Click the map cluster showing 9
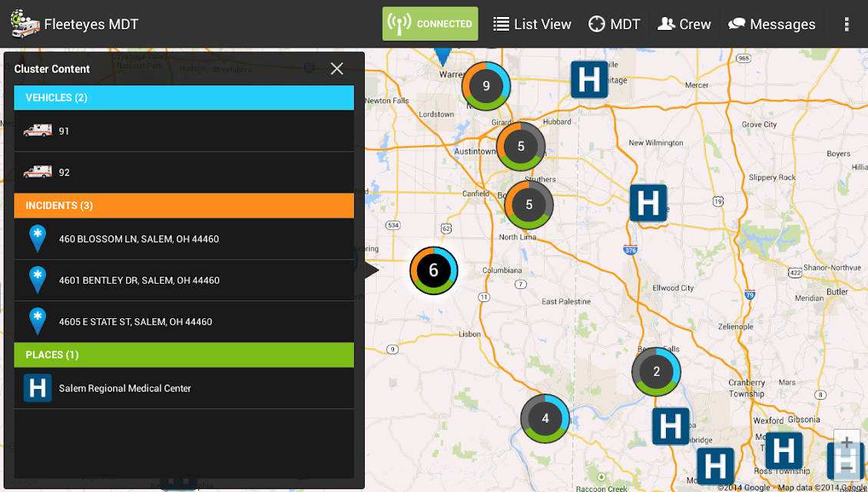This screenshot has width=868, height=492. [x=486, y=86]
